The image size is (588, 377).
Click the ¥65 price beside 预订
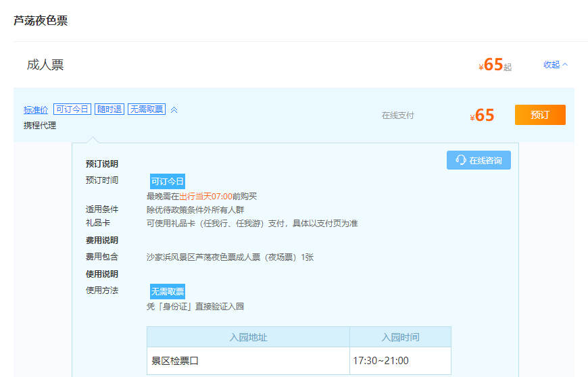coord(482,115)
